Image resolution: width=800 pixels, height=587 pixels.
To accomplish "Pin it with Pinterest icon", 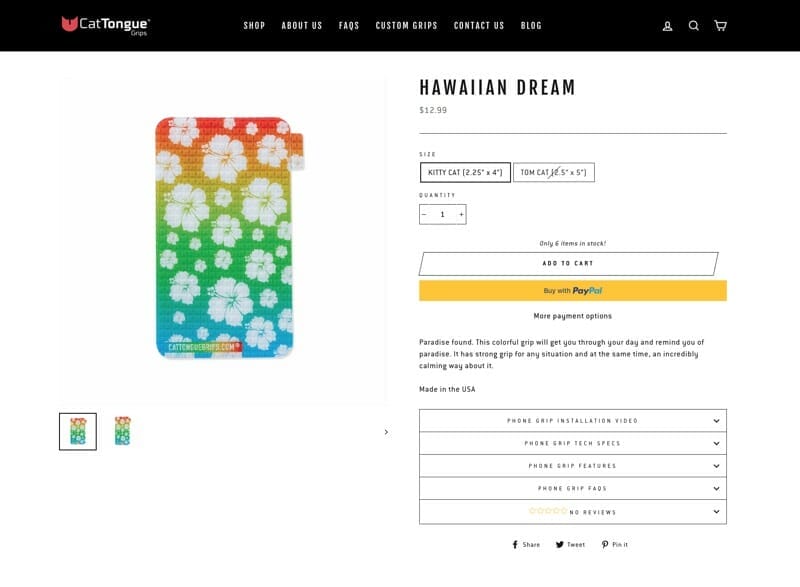I will pos(605,545).
